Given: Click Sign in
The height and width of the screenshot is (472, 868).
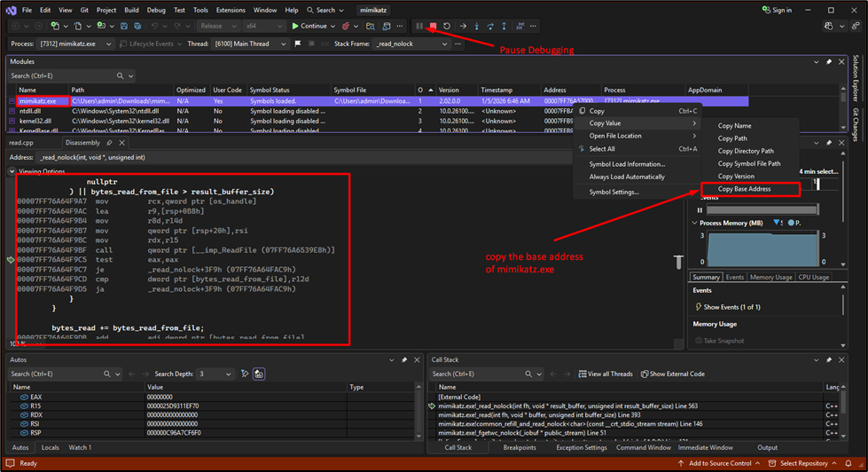Looking at the screenshot, I should 777,10.
